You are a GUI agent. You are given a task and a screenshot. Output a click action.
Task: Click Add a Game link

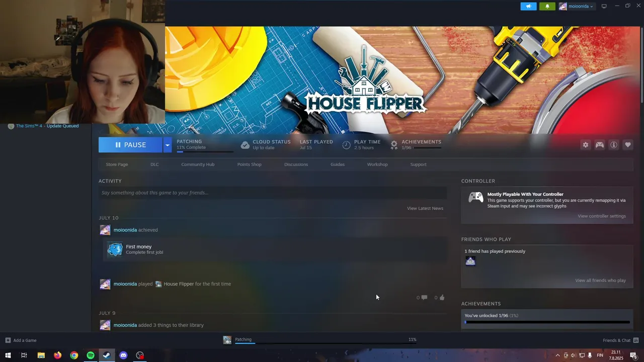coord(25,340)
